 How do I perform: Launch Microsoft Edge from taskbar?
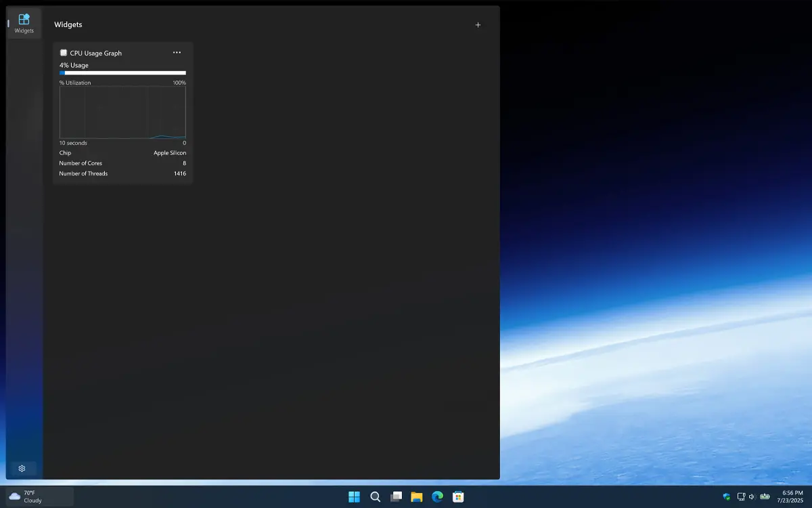coord(438,496)
